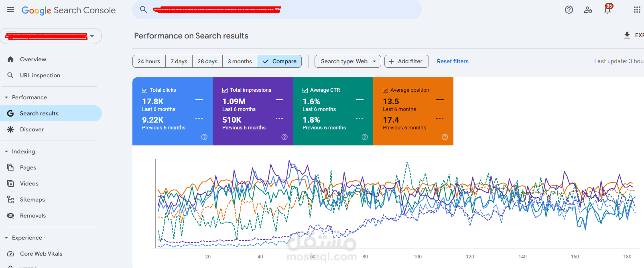Click the Core Web Vitals gauge icon
Image resolution: width=644 pixels, height=268 pixels.
pos(10,254)
